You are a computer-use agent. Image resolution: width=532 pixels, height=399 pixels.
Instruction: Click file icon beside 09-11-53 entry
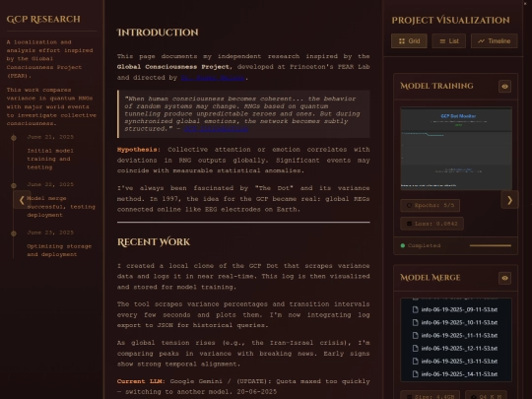[x=416, y=309]
